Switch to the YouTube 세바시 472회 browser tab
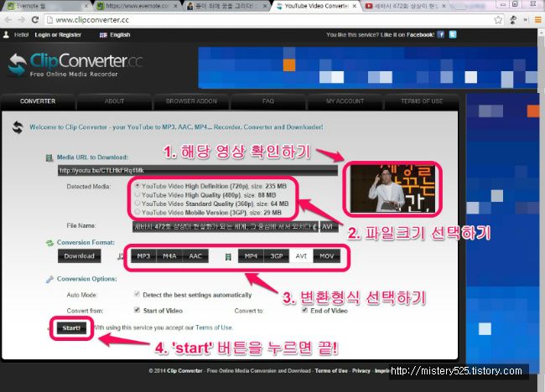The image size is (545, 392). coord(405,6)
